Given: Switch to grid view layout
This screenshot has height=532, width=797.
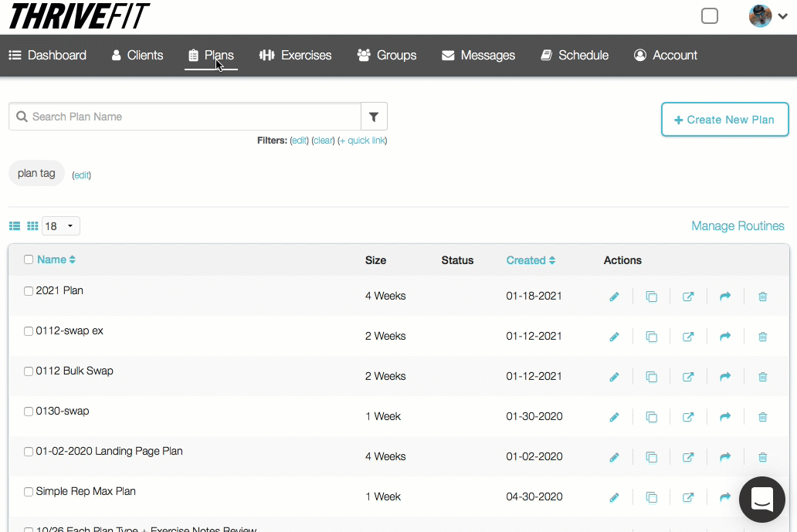Looking at the screenshot, I should (x=32, y=226).
